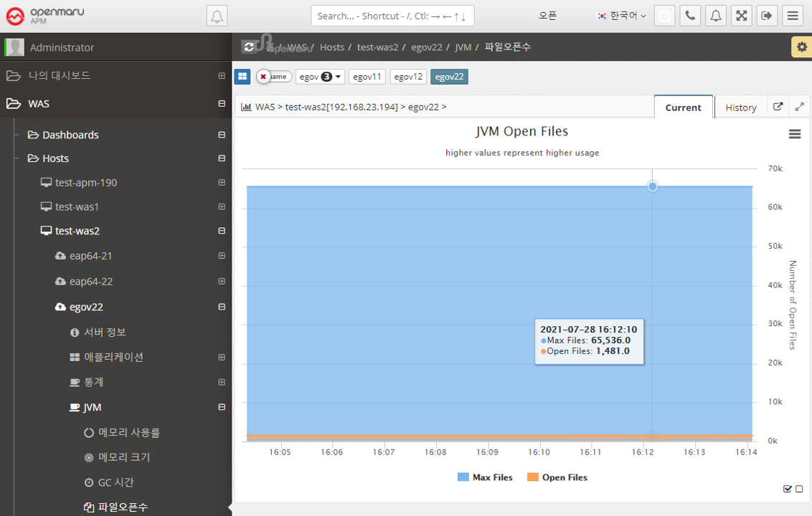Switch to the blue grid view icon
This screenshot has height=516, width=812.
(242, 77)
